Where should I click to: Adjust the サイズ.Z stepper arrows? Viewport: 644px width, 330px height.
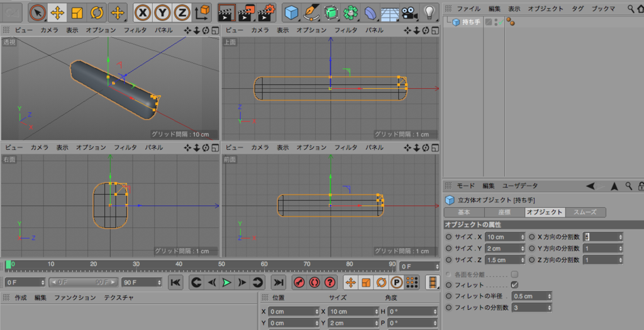click(x=523, y=260)
